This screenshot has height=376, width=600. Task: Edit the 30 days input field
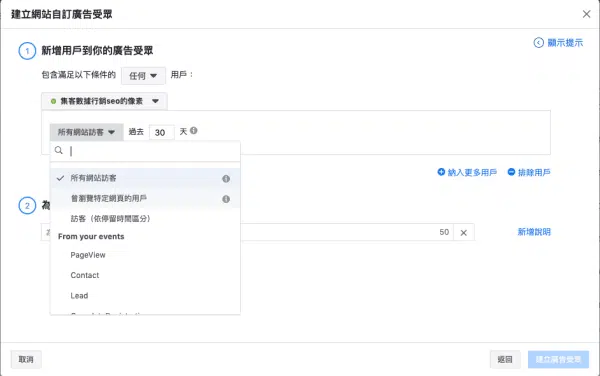161,132
